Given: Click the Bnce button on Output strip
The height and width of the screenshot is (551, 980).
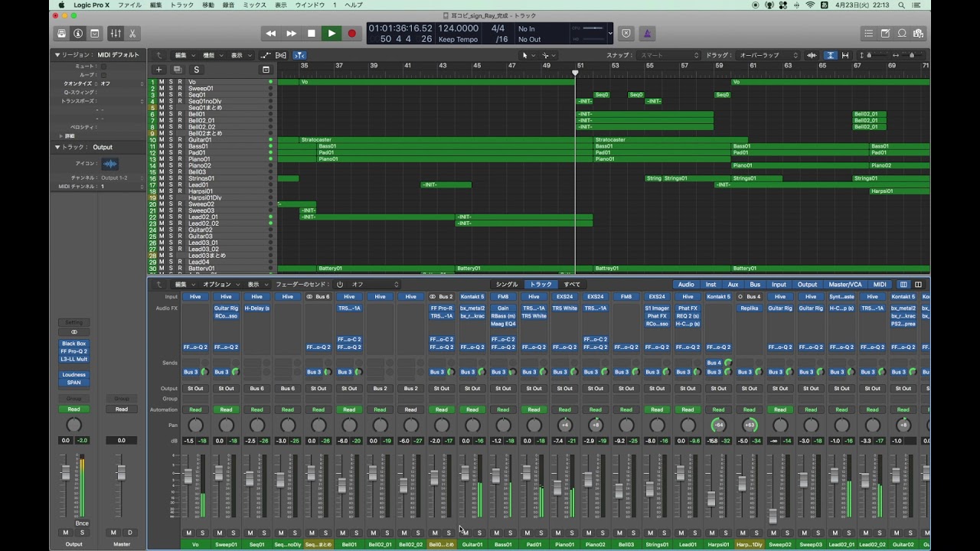Looking at the screenshot, I should pyautogui.click(x=82, y=523).
